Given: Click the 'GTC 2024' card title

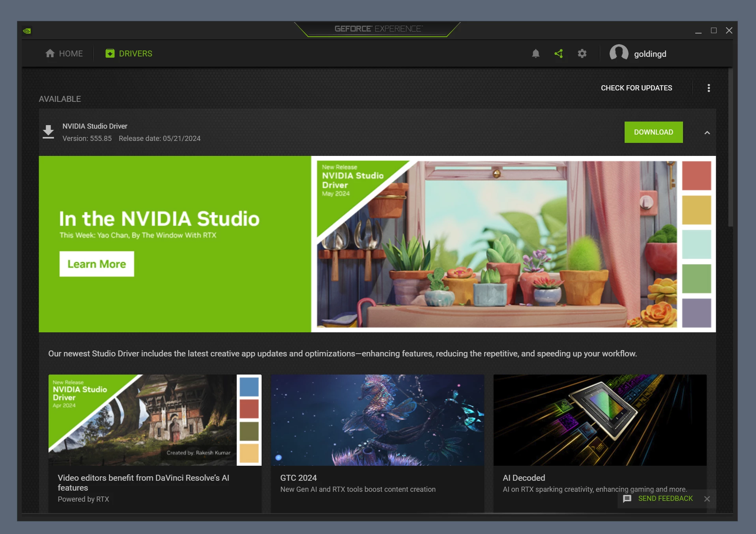Looking at the screenshot, I should [x=298, y=478].
